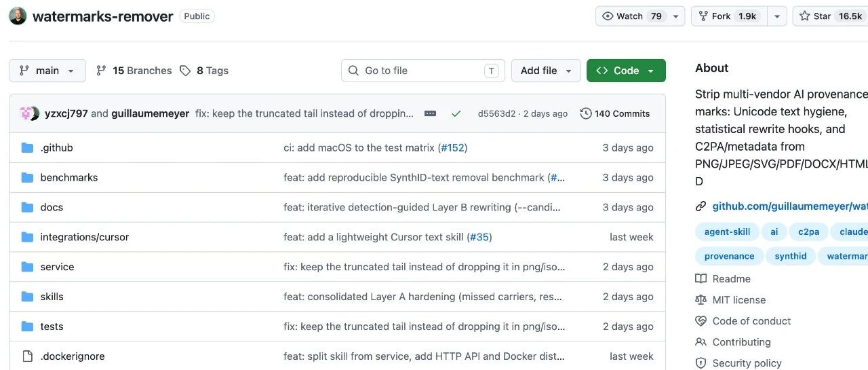The width and height of the screenshot is (868, 370).
Task: Open the integrations/cursor folder
Action: pyautogui.click(x=85, y=238)
